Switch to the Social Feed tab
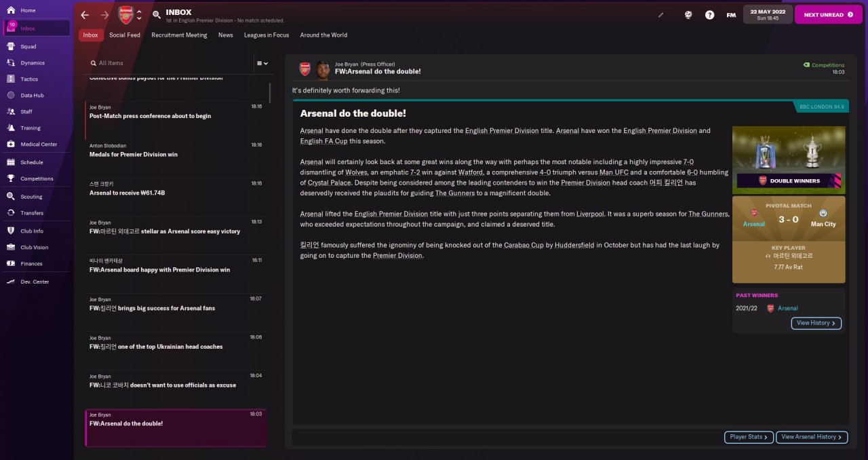Screen dimensions: 868x460 [125, 35]
